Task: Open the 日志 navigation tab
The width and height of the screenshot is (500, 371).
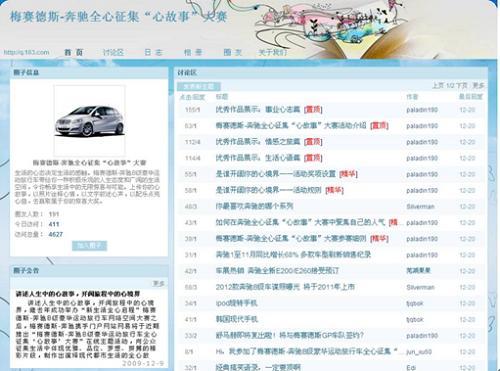Action: (153, 52)
